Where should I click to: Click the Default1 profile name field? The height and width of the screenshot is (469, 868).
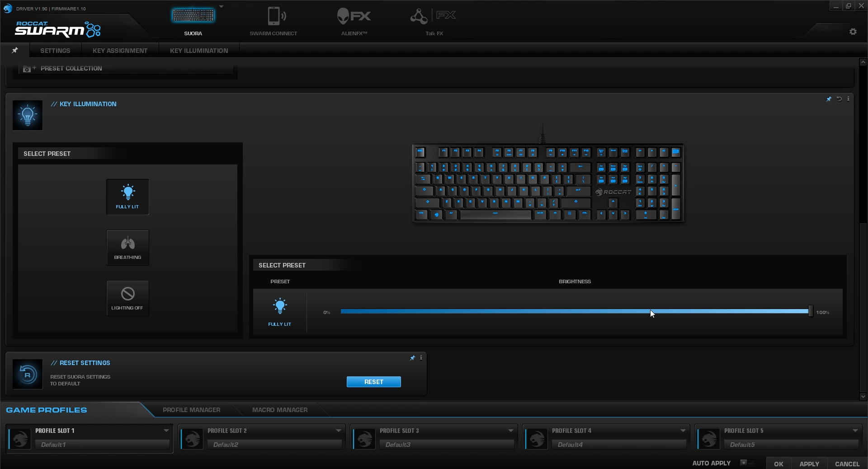point(103,445)
